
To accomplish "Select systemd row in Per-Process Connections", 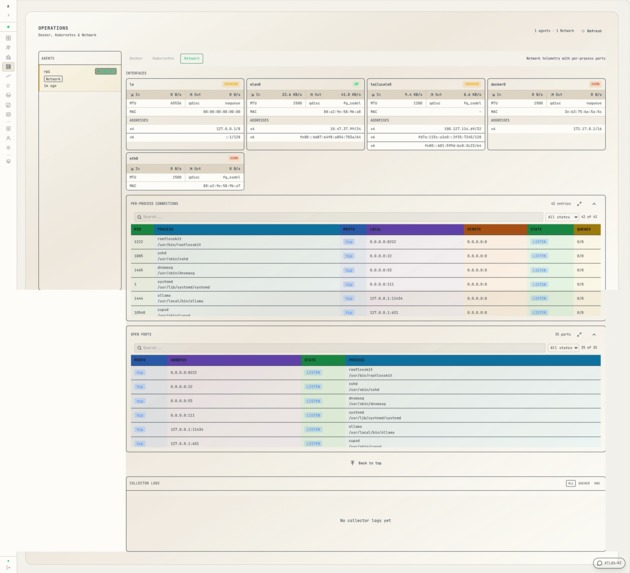I will (366, 284).
